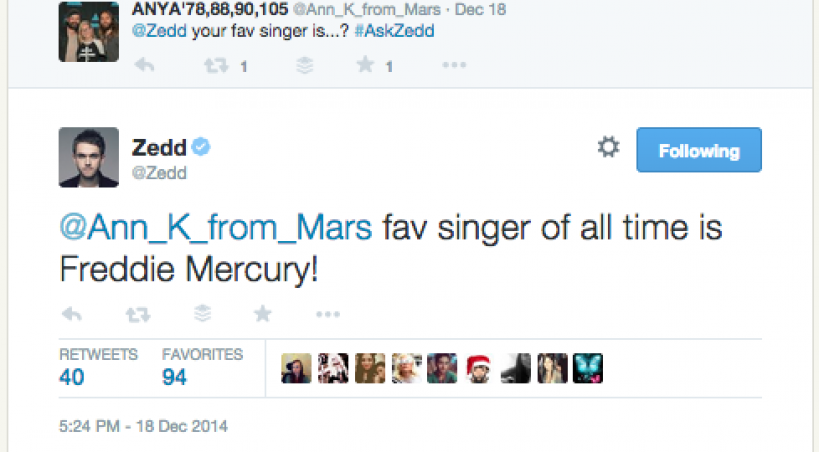Open the 5:24 PM - 18 Dec 2014 timestamp

[143, 426]
